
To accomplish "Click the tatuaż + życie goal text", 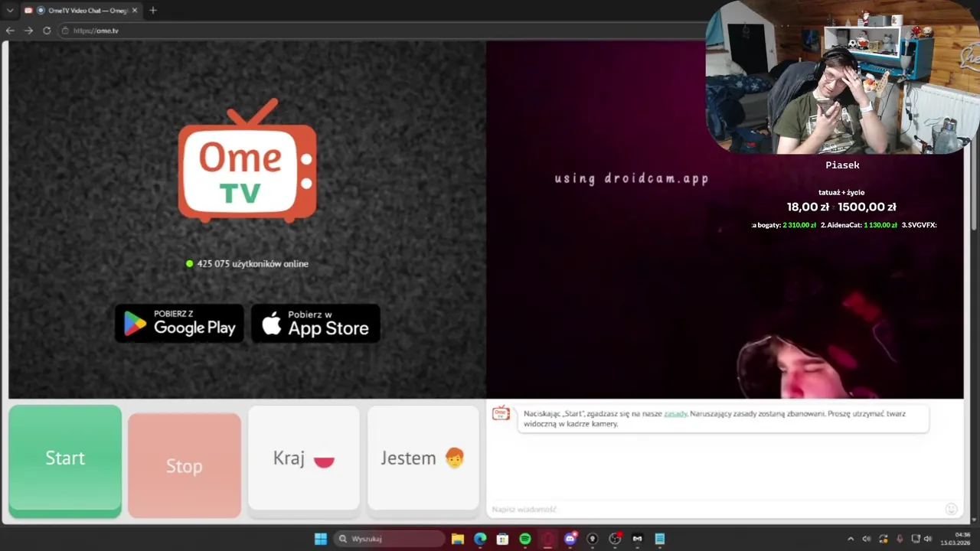I will [x=841, y=192].
